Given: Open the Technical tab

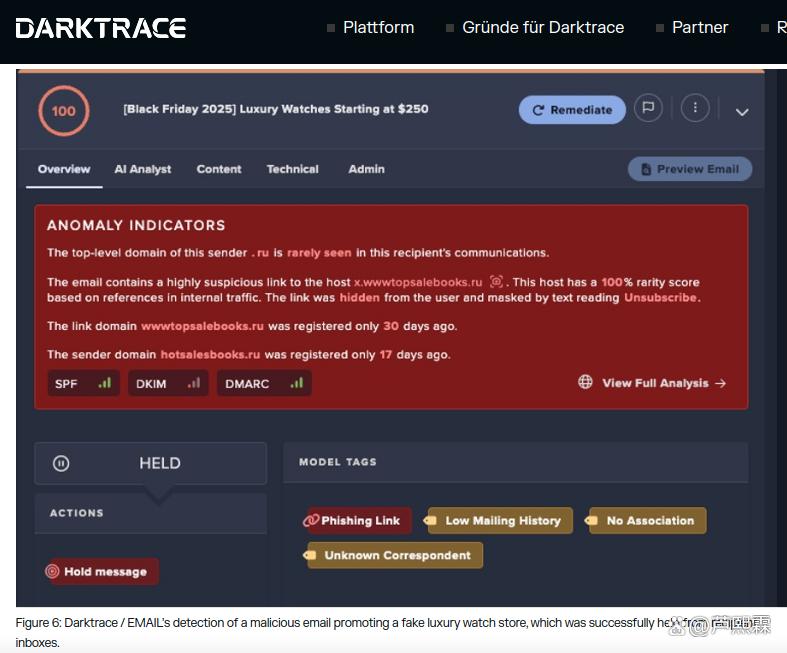Looking at the screenshot, I should tap(293, 169).
